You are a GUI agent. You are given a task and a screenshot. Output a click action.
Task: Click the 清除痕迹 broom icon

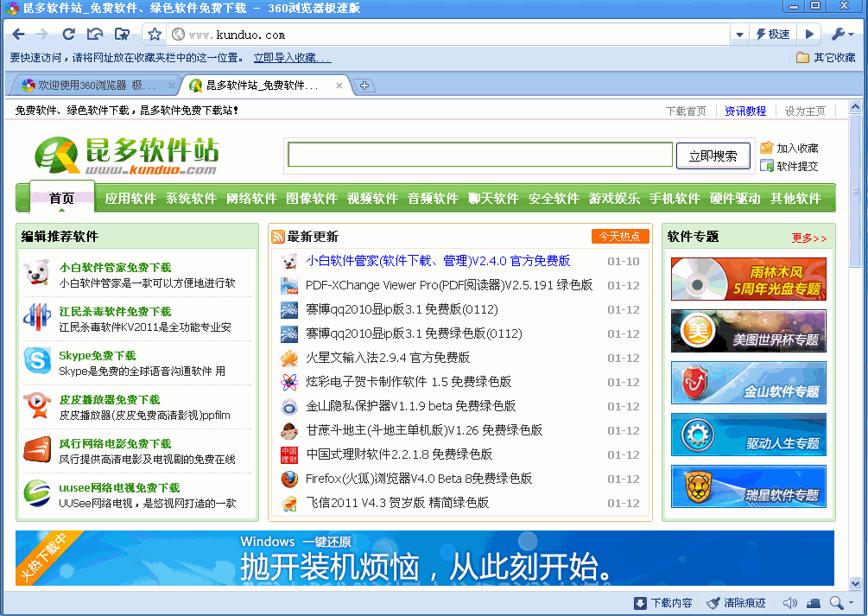(x=713, y=603)
